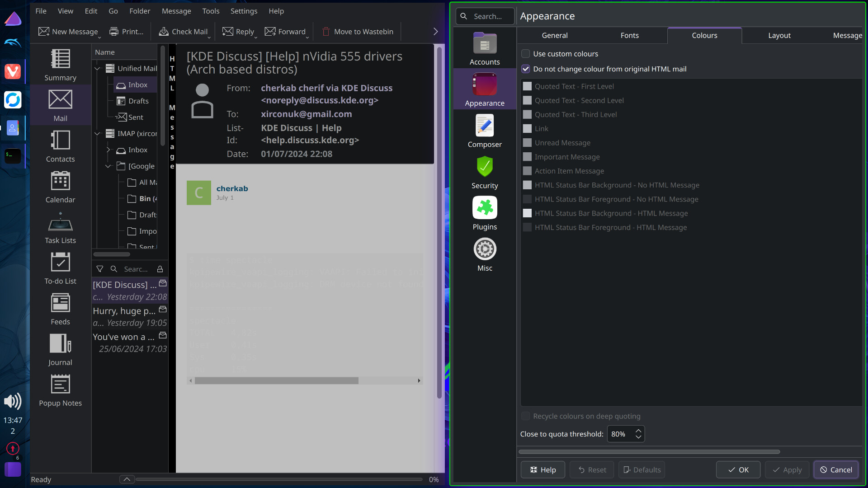Open the Security settings page
The image size is (868, 488).
[x=485, y=172]
